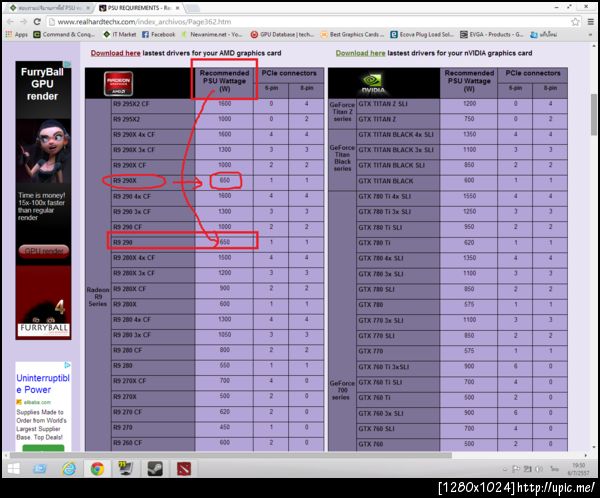Open Steam from taskbar
The image size is (600, 498).
click(155, 469)
